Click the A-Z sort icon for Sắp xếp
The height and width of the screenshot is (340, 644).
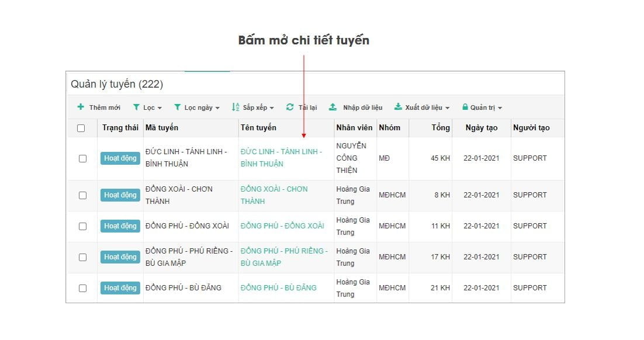point(236,107)
